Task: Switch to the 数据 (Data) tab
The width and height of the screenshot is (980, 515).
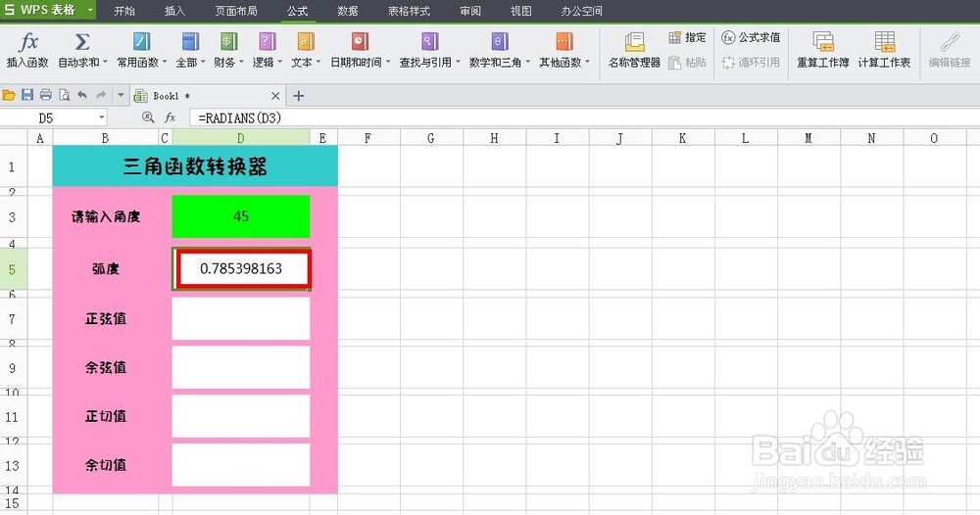Action: (348, 11)
